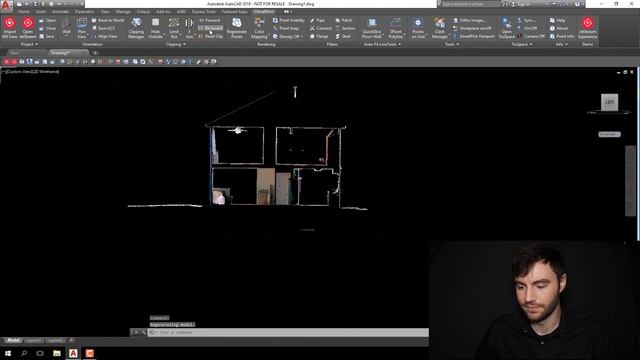Open the Express Tools ribbon tab

pyautogui.click(x=204, y=12)
